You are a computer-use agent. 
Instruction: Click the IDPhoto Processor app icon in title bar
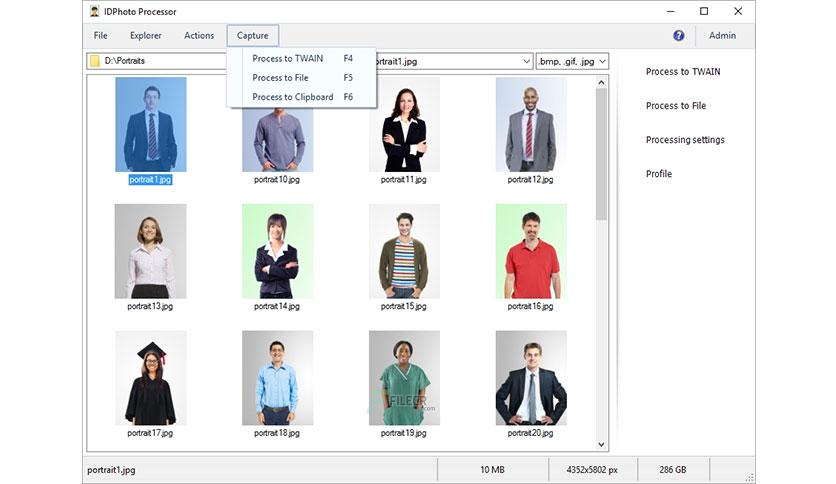(94, 11)
